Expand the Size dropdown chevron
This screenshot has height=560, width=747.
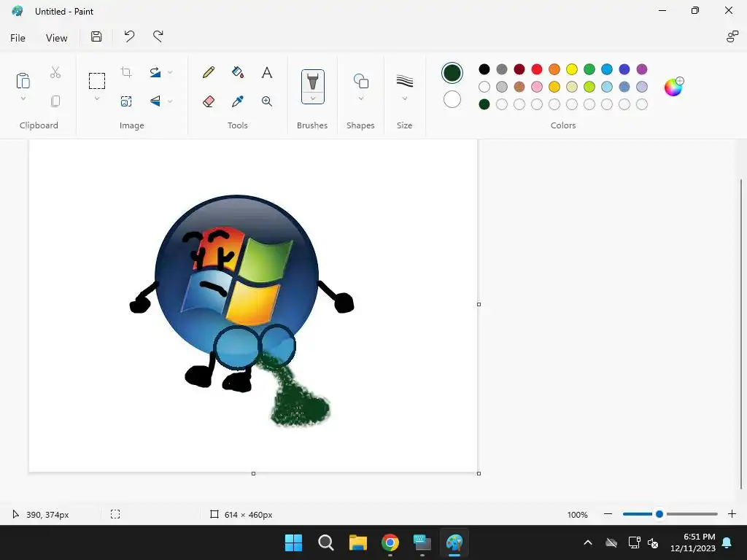404,98
